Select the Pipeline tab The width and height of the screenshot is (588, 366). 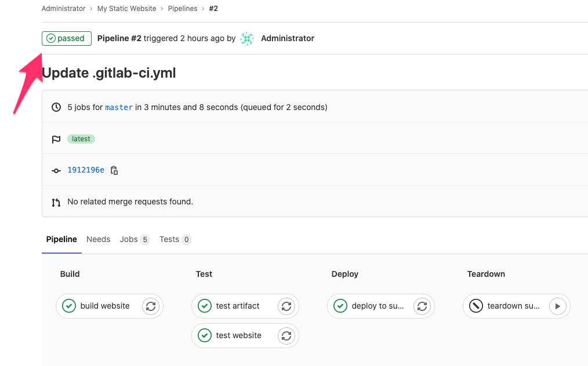pyautogui.click(x=61, y=239)
